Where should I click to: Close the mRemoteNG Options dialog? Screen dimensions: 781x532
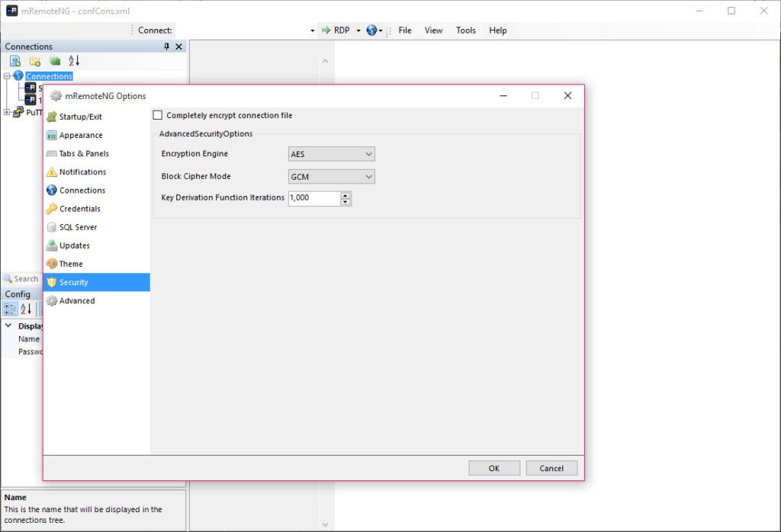pyautogui.click(x=567, y=95)
